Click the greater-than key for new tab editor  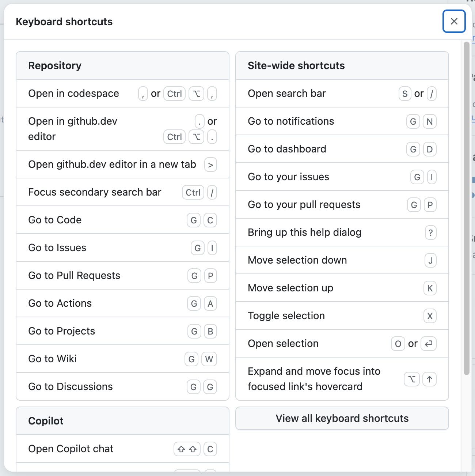[x=210, y=165]
